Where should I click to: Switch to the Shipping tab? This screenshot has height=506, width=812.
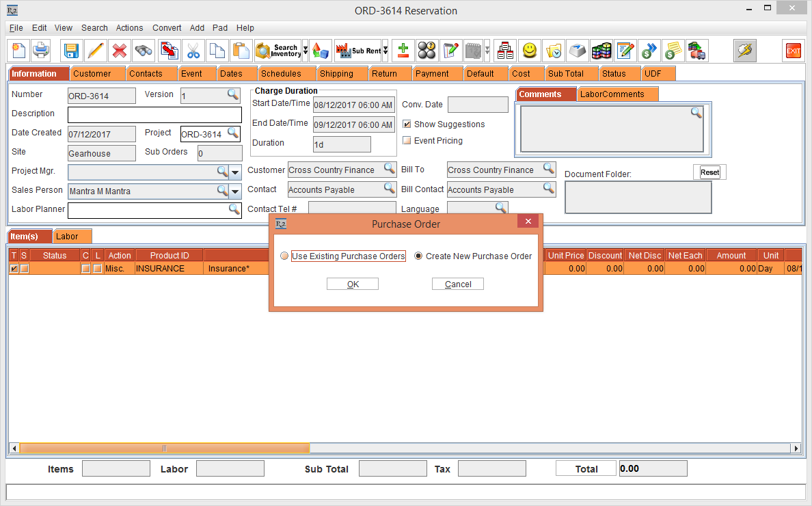click(x=336, y=74)
